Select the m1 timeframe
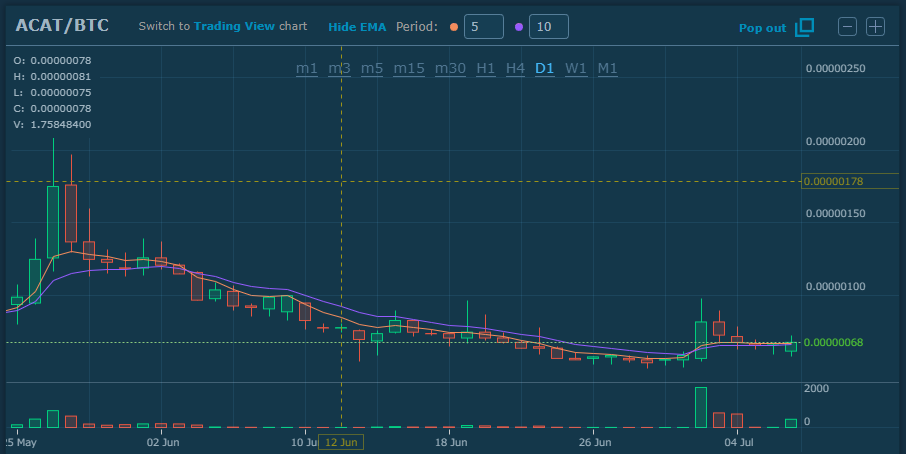 [307, 68]
